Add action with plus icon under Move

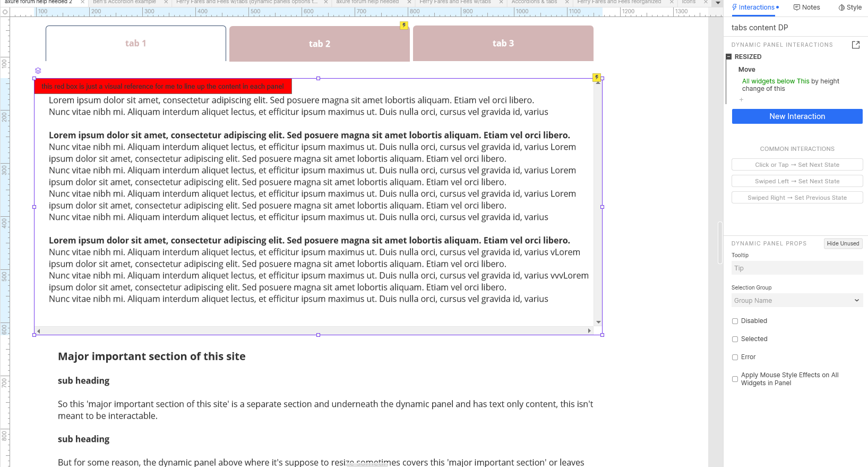(x=742, y=100)
